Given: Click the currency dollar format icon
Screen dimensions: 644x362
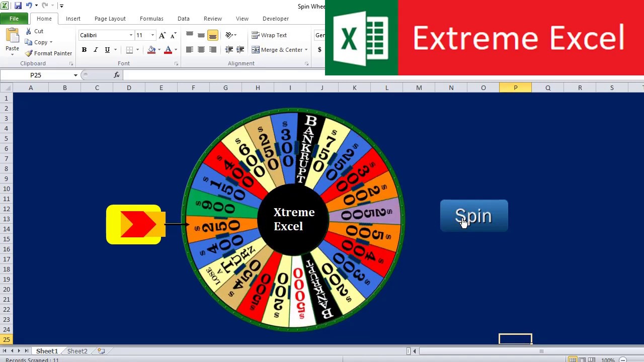Looking at the screenshot, I should pyautogui.click(x=319, y=50).
